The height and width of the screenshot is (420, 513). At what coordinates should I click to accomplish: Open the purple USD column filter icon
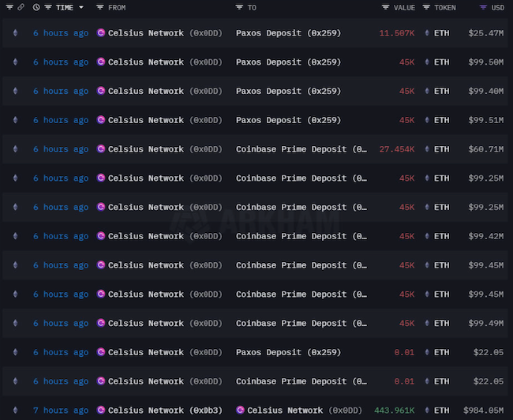(483, 7)
